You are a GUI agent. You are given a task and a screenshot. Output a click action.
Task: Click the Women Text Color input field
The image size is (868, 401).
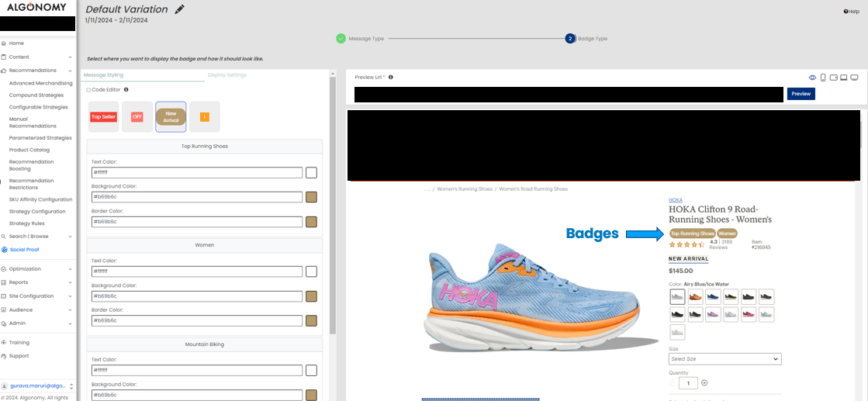pos(196,271)
